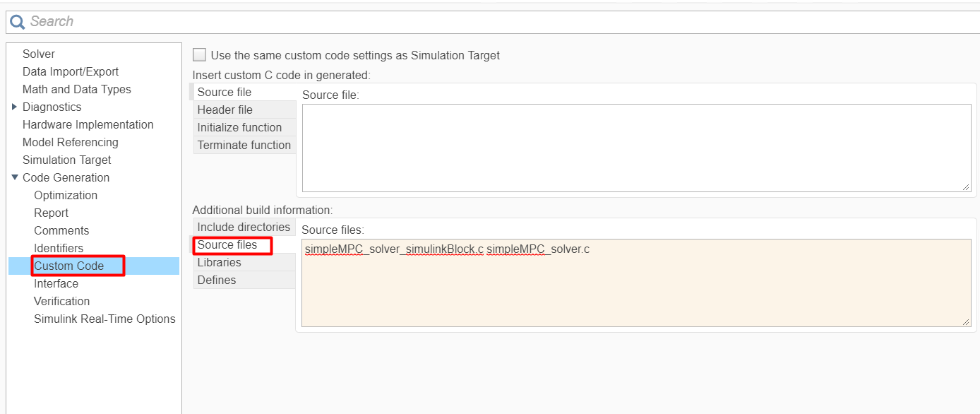The height and width of the screenshot is (414, 980).
Task: Enable same custom code settings checkbox
Action: pos(200,55)
